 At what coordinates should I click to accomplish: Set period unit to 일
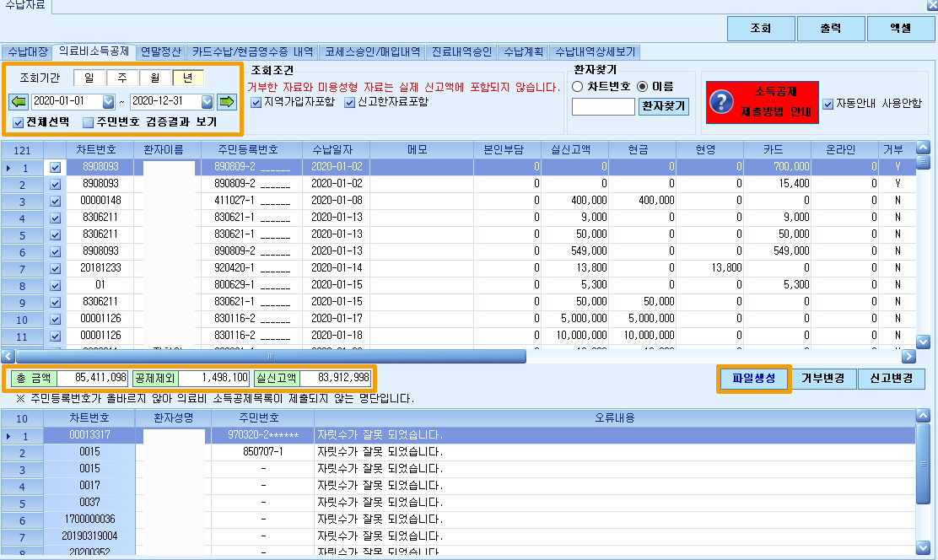(x=89, y=78)
